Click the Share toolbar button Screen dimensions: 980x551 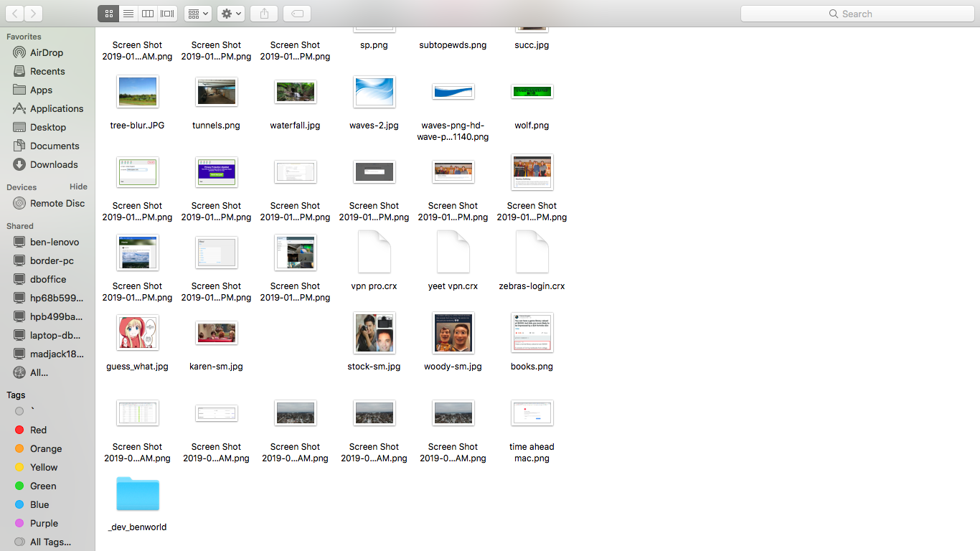[x=264, y=14]
